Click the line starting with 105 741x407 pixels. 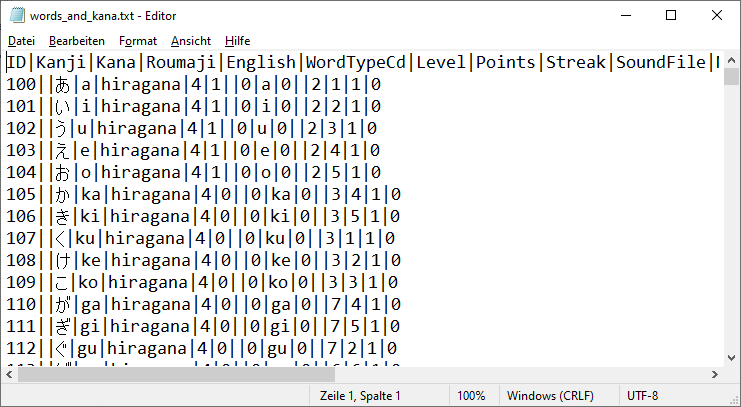coord(204,194)
